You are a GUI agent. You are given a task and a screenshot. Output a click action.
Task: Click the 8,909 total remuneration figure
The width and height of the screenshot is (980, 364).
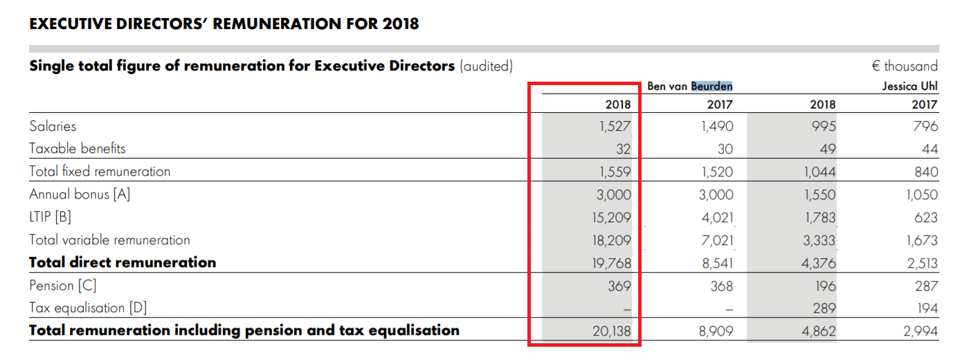pos(715,331)
